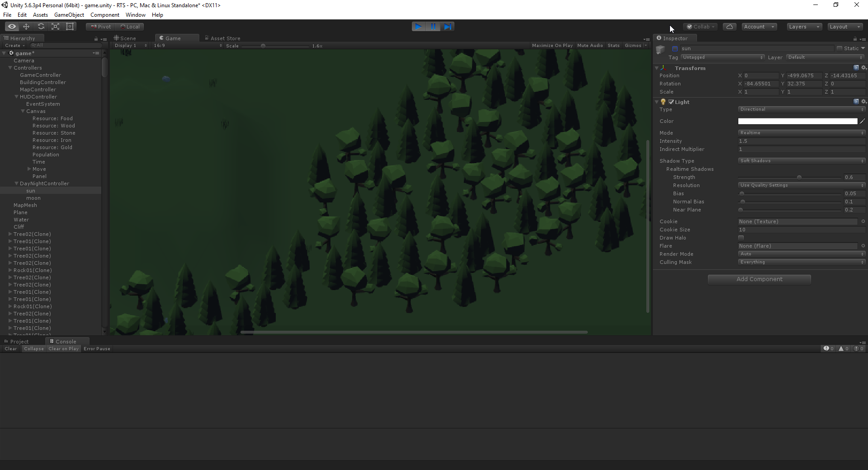Toggle Mute Audio
The image size is (868, 470).
590,46
